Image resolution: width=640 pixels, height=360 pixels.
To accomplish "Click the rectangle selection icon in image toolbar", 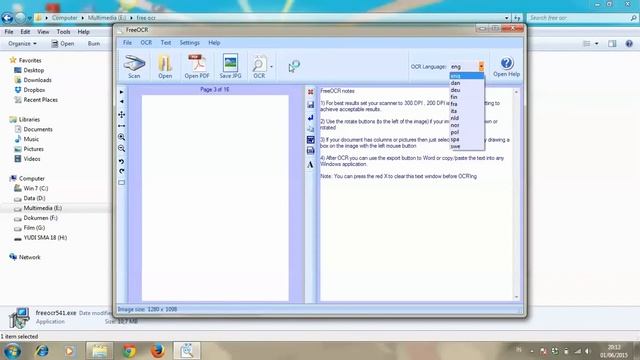I will tap(122, 182).
